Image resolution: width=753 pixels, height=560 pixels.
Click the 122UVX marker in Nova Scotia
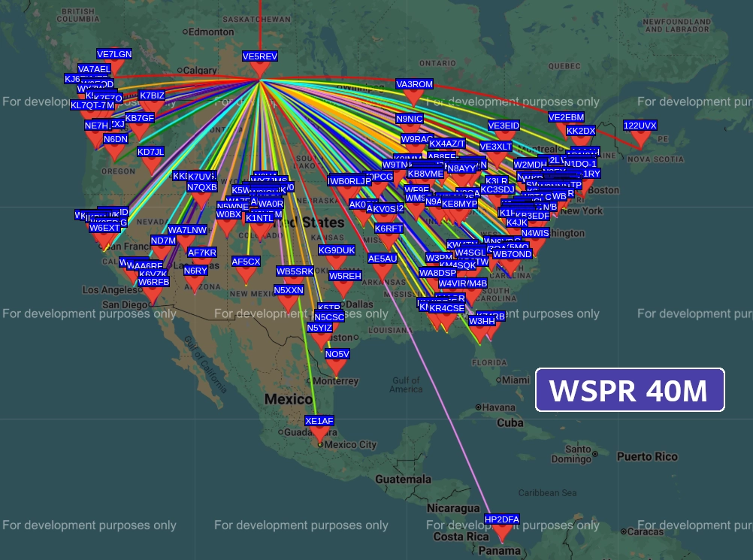[x=640, y=138]
